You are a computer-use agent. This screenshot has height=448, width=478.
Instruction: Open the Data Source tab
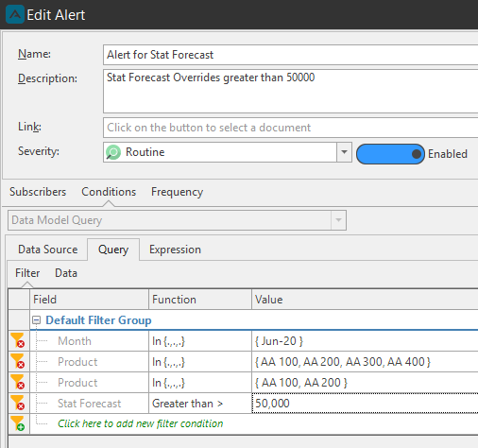pos(48,250)
